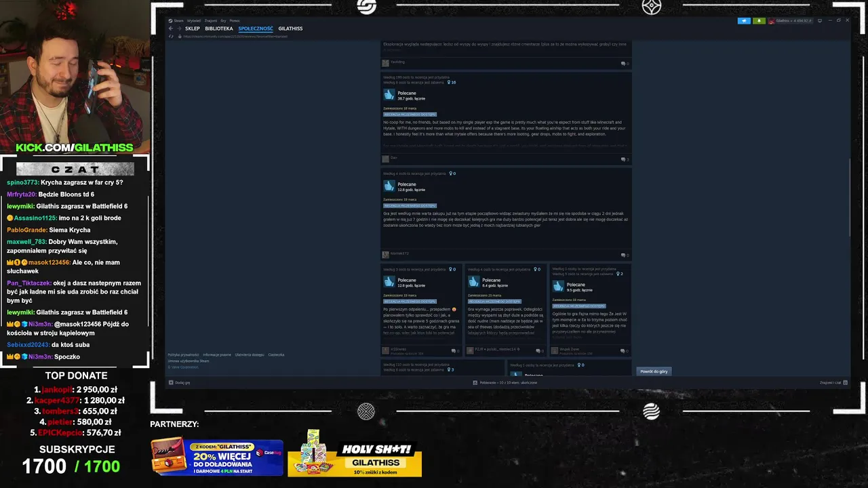This screenshot has width=868, height=488.
Task: Open 'Informacje prawne' footer link
Action: 217,354
